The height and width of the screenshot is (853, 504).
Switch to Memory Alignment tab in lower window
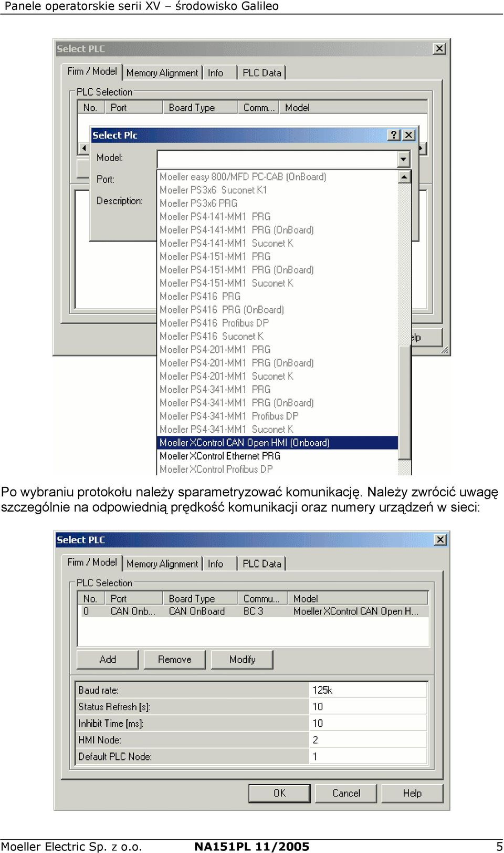[162, 564]
